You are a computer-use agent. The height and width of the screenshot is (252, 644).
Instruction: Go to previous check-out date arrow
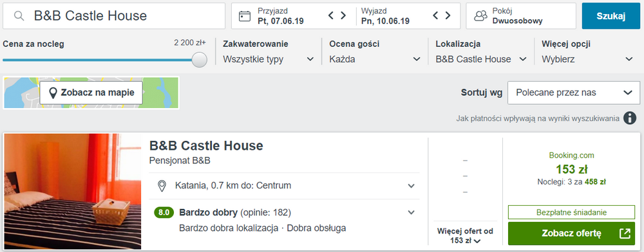point(436,15)
